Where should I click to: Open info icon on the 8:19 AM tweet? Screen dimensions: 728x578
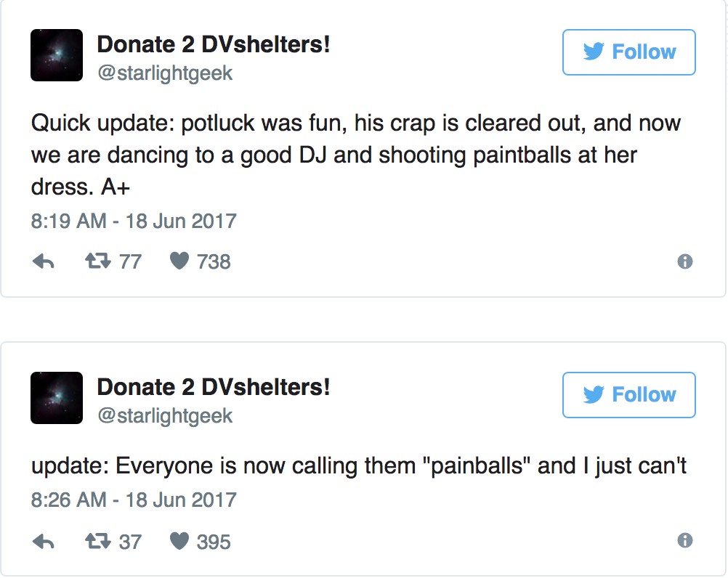(684, 262)
